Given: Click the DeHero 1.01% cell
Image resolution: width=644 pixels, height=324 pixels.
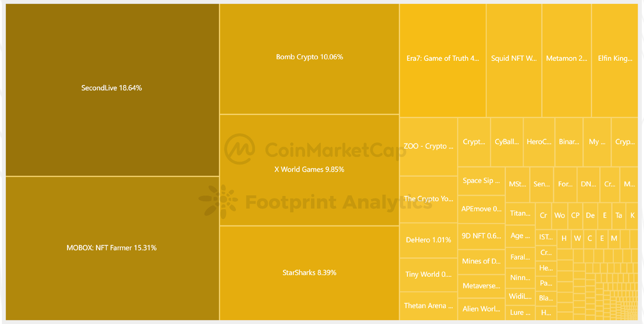Looking at the screenshot, I should coord(428,240).
